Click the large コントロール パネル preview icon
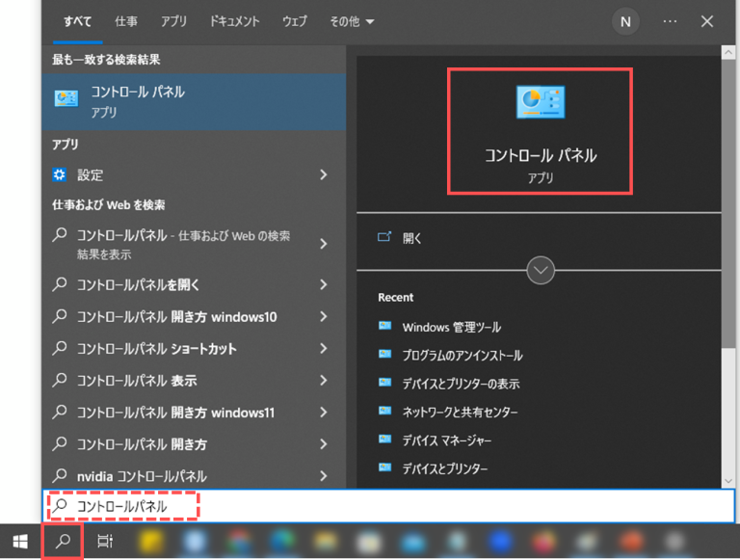The width and height of the screenshot is (740, 560). tap(541, 102)
